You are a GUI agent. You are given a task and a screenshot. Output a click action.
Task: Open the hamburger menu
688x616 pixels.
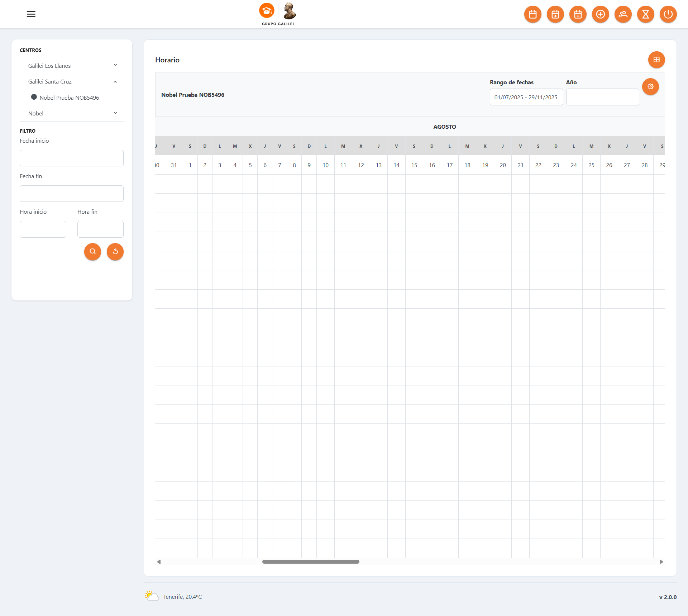(31, 14)
